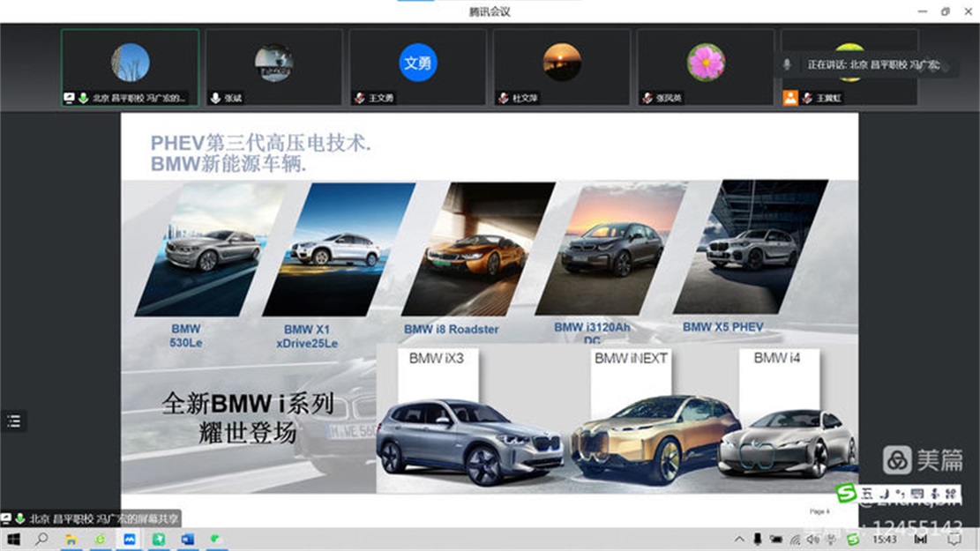980x551 pixels.
Task: Select 张斌's avatar picture
Action: [x=273, y=63]
